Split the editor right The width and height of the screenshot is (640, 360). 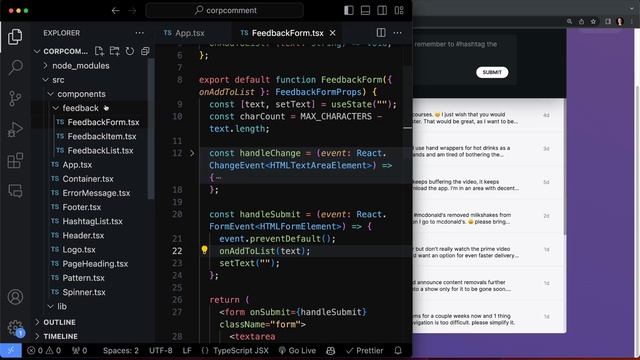381,33
